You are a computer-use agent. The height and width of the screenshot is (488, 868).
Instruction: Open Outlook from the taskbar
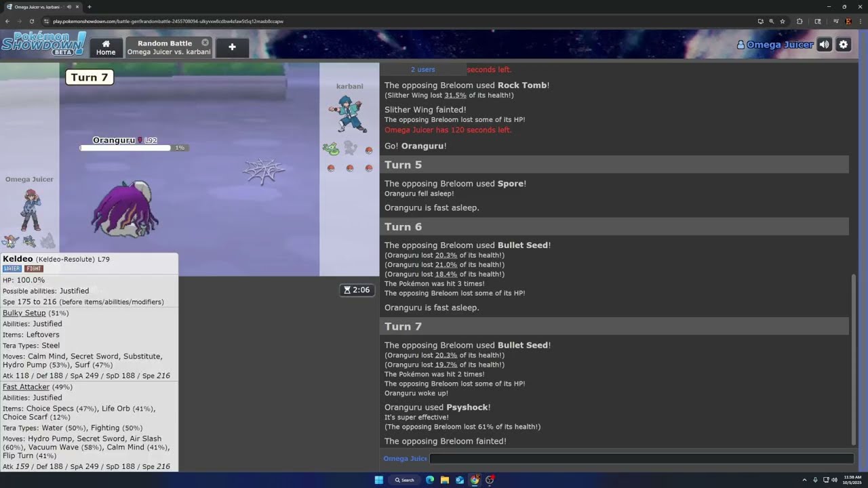tap(460, 480)
